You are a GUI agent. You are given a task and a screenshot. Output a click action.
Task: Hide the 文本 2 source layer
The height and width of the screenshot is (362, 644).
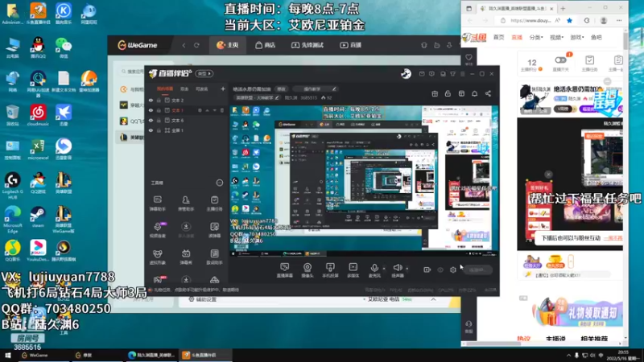151,100
